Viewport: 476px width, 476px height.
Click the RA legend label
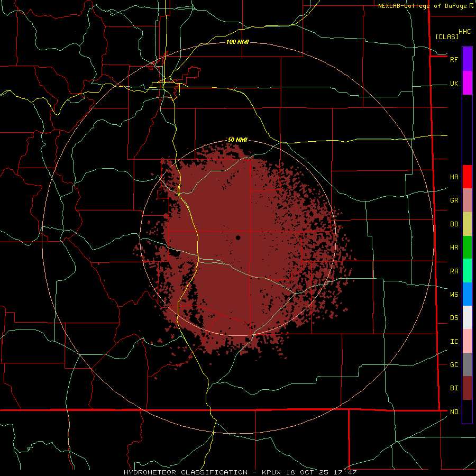click(x=454, y=271)
